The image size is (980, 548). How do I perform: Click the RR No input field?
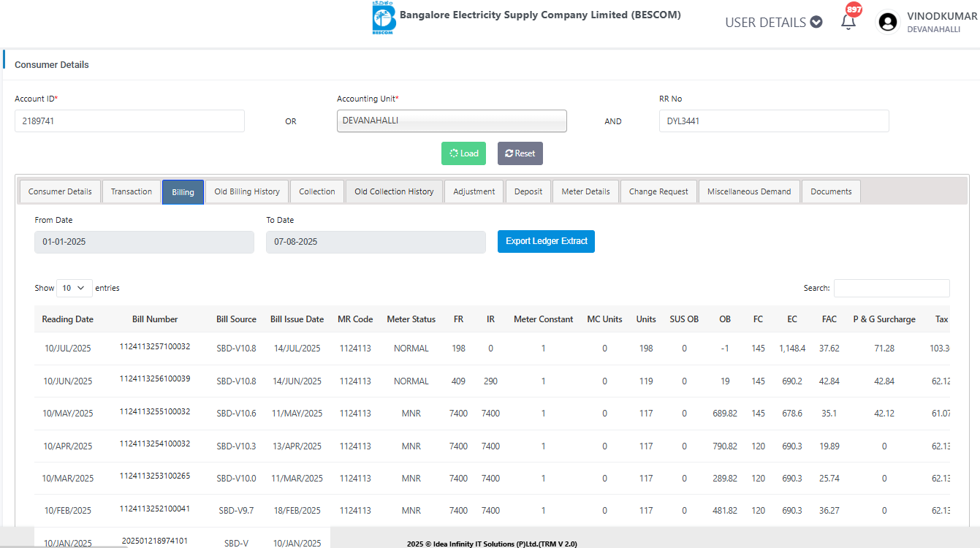point(773,121)
